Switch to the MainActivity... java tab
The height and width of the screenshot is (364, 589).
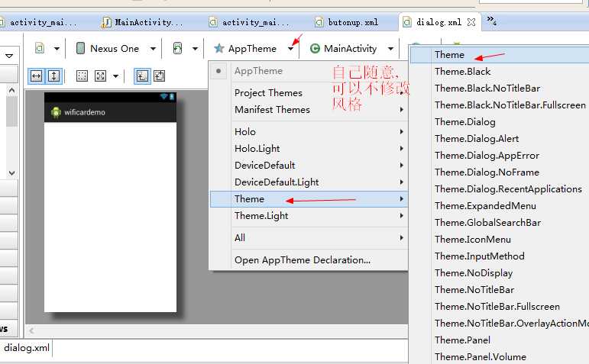coord(143,23)
